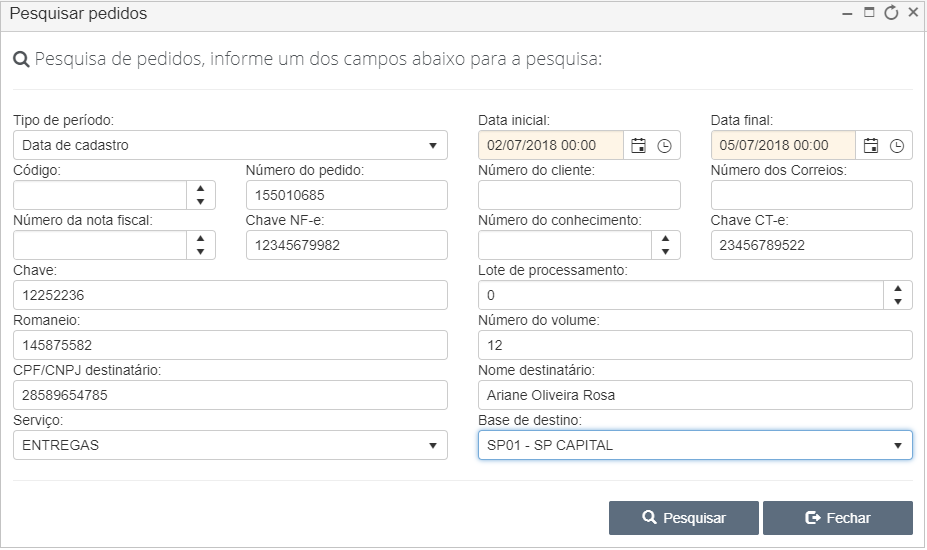Decrease Lote de processamento with down arrow
The height and width of the screenshot is (550, 927).
pyautogui.click(x=898, y=302)
